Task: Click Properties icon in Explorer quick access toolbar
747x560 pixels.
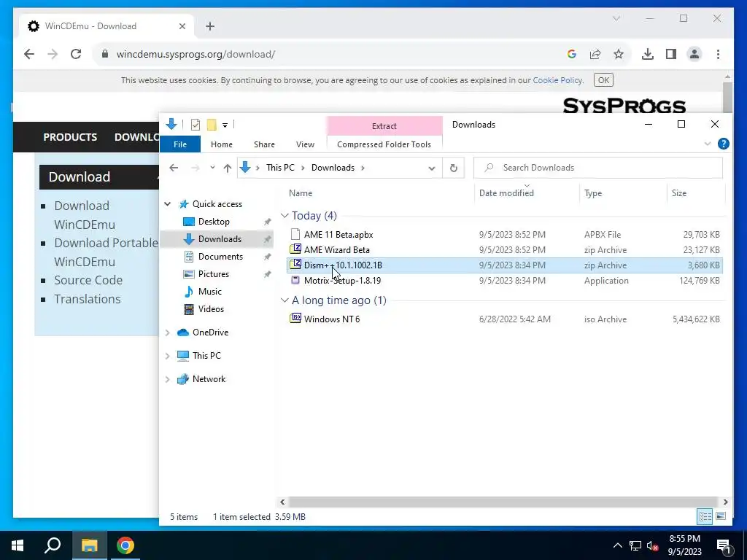Action: 196,125
